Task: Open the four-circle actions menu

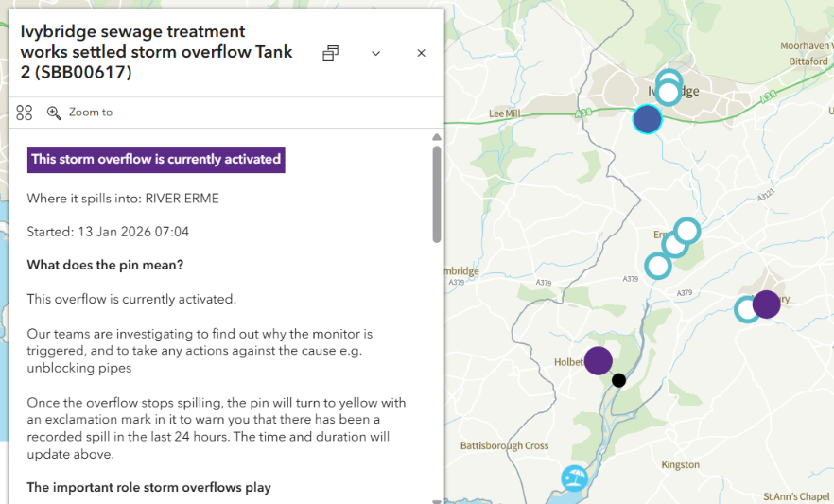Action: tap(25, 113)
